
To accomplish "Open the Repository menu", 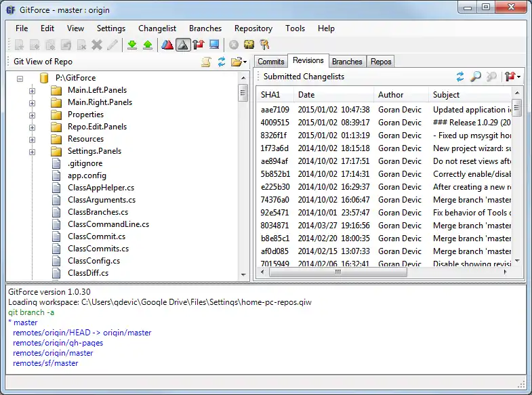I will pyautogui.click(x=253, y=28).
